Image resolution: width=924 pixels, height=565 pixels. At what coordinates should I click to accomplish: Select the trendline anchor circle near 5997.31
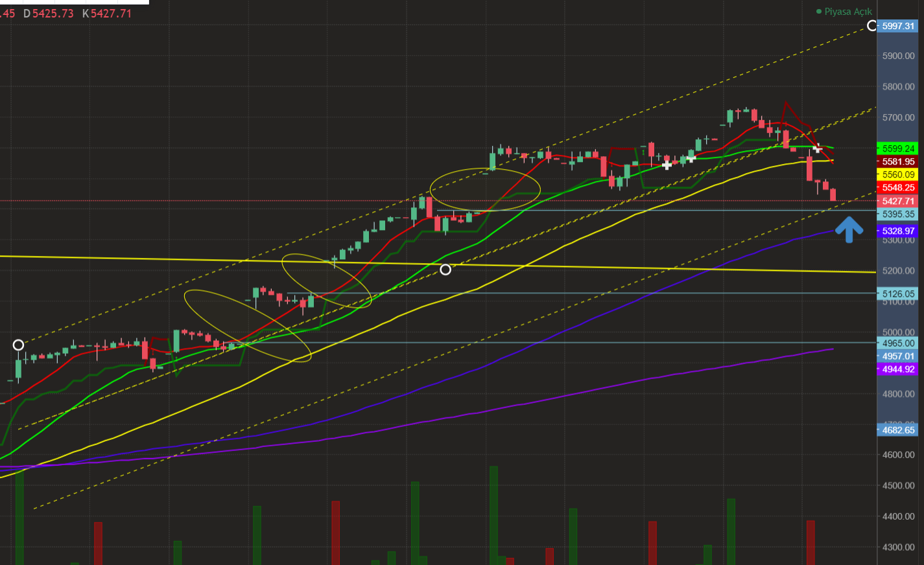(872, 26)
